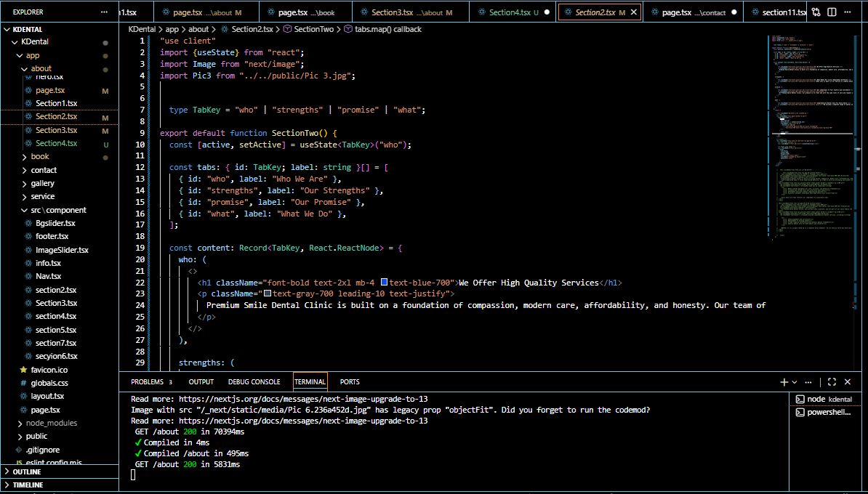
Task: Switch to Output panel tab
Action: pos(201,381)
